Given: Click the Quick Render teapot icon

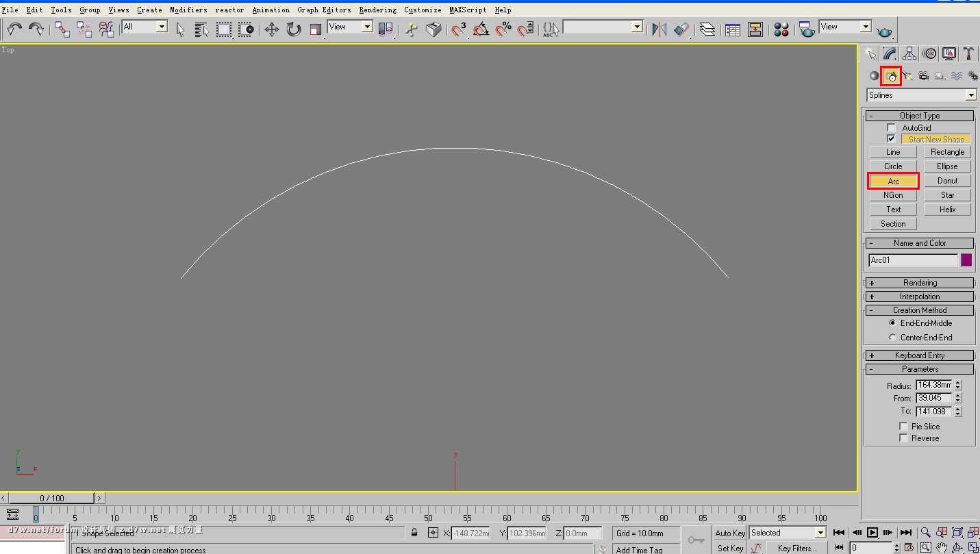Looking at the screenshot, I should tap(884, 31).
